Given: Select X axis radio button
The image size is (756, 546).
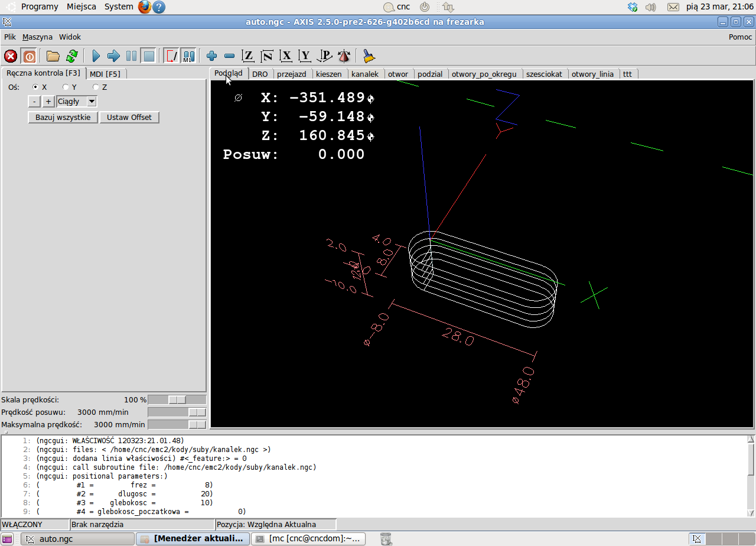Looking at the screenshot, I should pyautogui.click(x=35, y=87).
